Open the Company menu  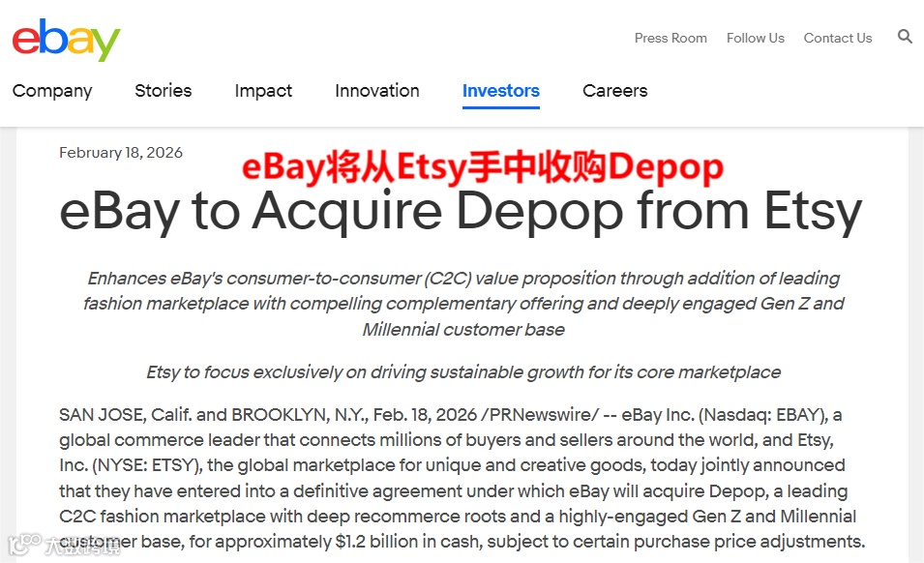coord(52,91)
